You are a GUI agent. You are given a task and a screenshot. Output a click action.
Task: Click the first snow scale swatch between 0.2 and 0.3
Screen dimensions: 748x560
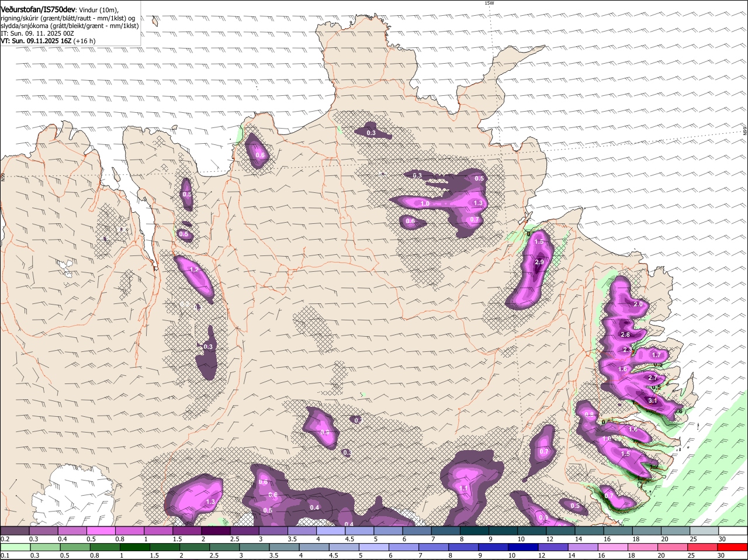click(x=15, y=531)
